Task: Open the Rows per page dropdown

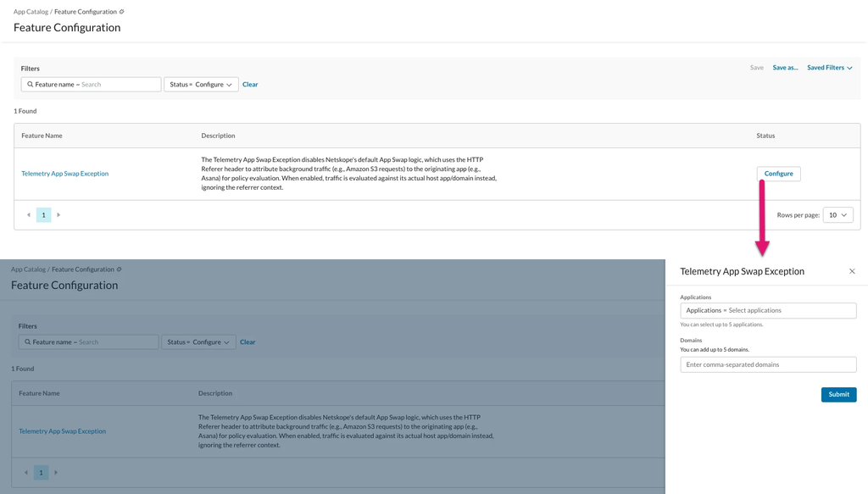Action: pyautogui.click(x=837, y=214)
